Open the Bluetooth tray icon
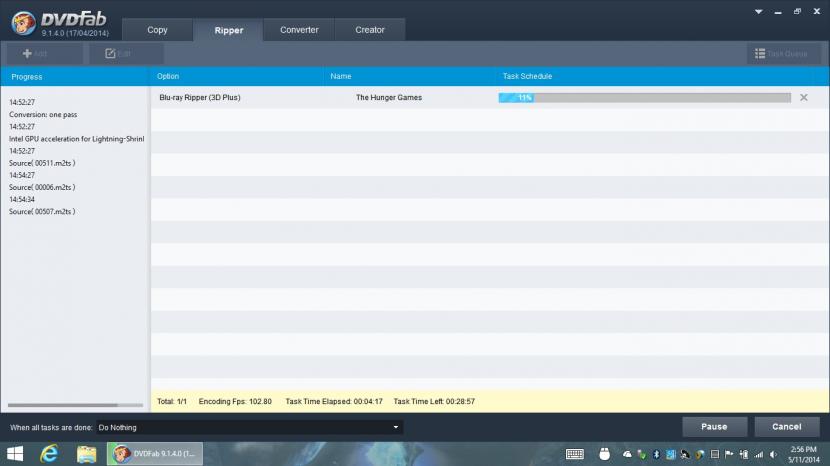The image size is (830, 466). [656, 454]
